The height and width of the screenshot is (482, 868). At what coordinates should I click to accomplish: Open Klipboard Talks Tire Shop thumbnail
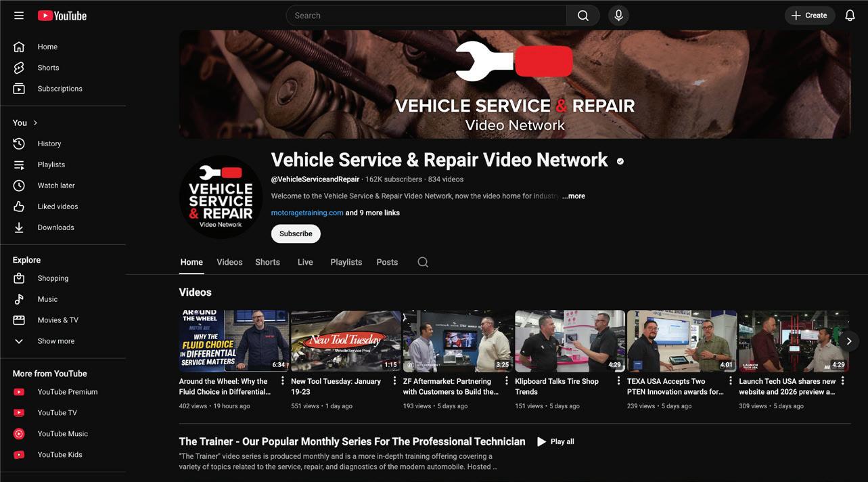tap(570, 341)
